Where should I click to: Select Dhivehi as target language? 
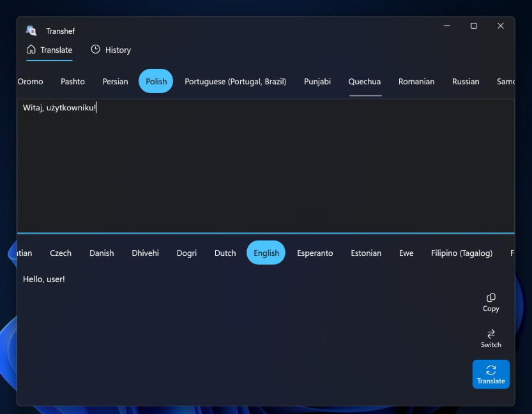145,253
